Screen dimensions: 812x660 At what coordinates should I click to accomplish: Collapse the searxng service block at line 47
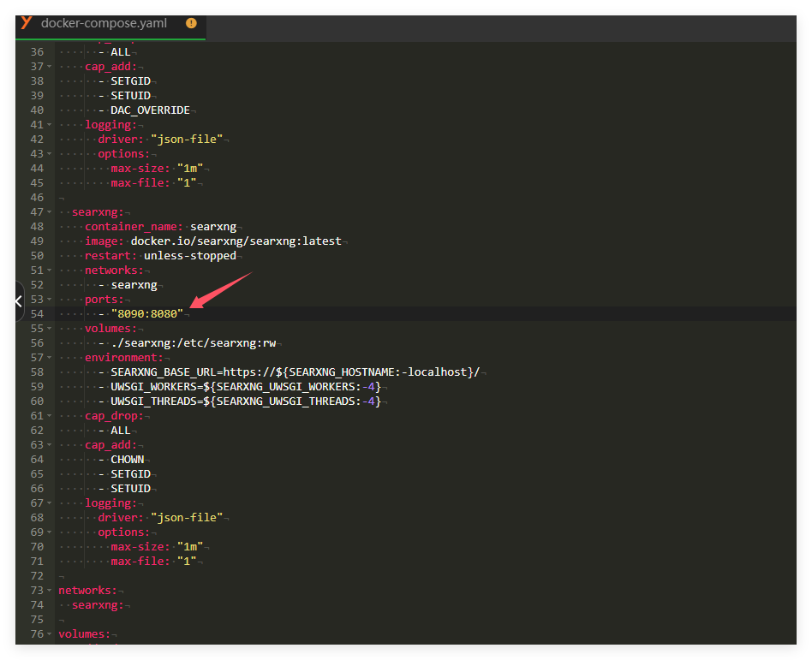pos(50,212)
